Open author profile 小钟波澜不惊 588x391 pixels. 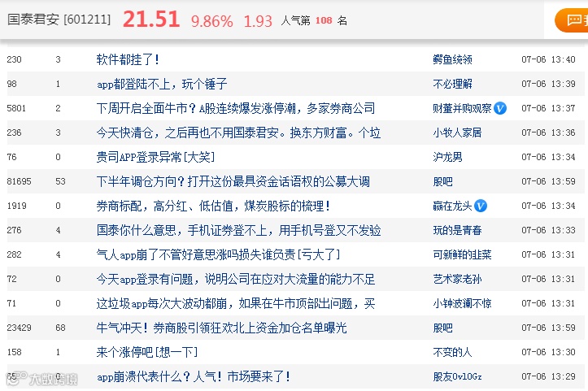[x=462, y=303]
